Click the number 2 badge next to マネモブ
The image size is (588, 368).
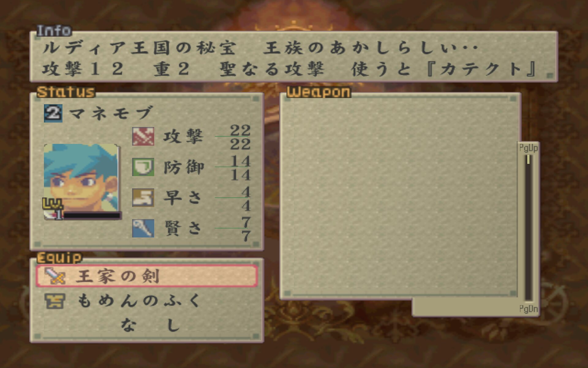point(53,113)
